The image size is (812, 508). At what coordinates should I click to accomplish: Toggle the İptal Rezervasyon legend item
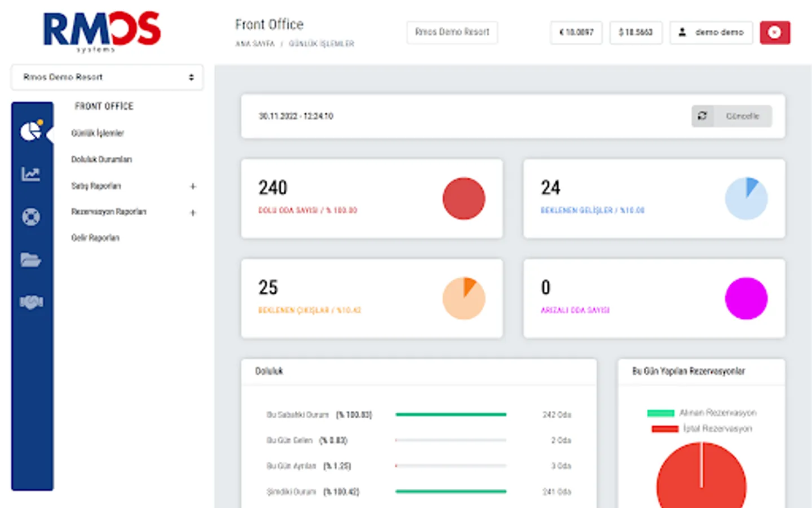click(702, 429)
